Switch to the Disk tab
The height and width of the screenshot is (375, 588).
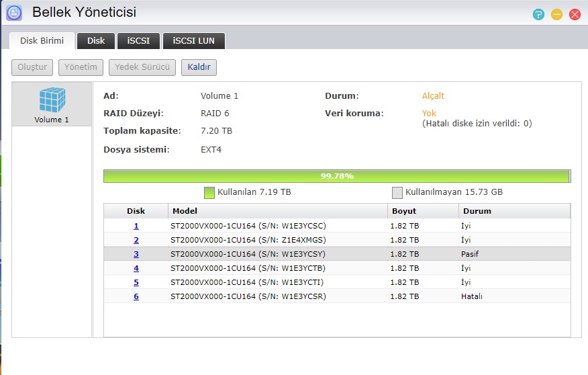(x=96, y=41)
